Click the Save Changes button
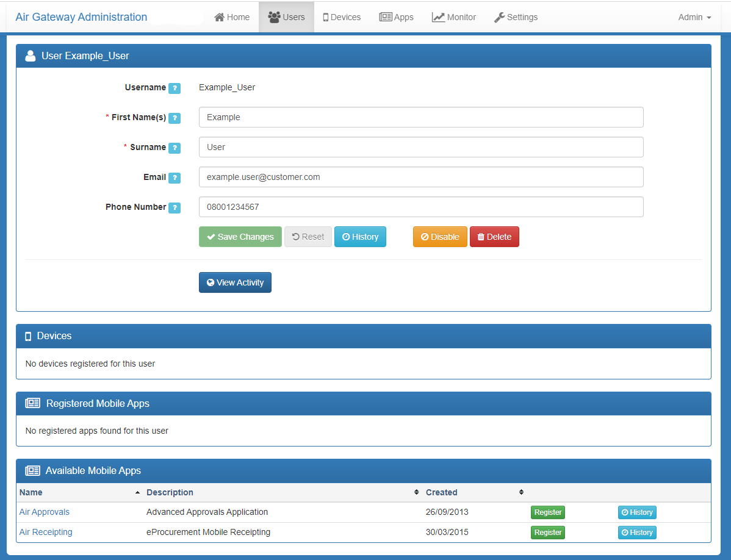The width and height of the screenshot is (731, 560). tap(240, 237)
